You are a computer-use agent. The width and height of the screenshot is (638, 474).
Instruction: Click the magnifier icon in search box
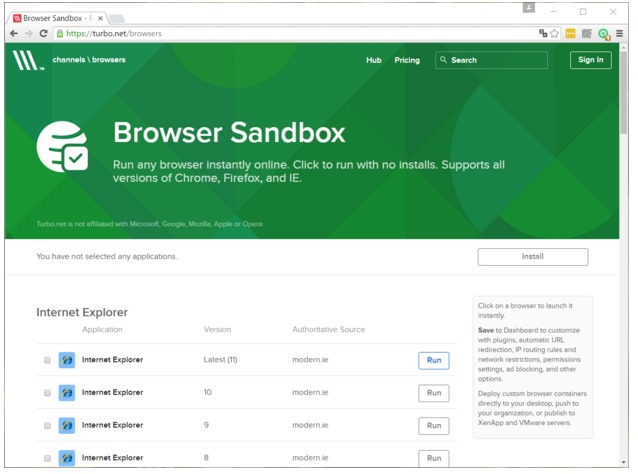(x=444, y=60)
